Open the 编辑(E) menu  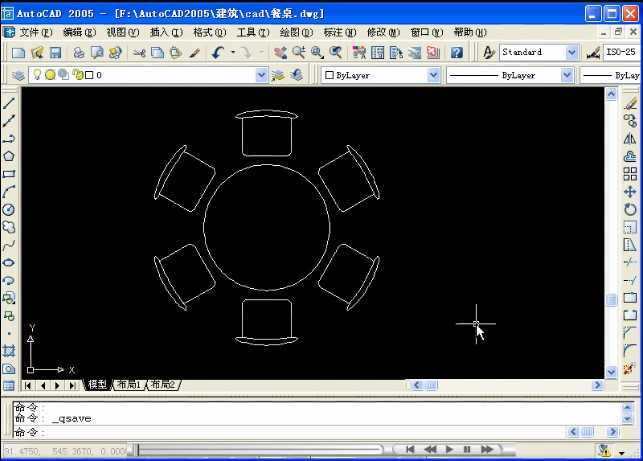click(80, 32)
